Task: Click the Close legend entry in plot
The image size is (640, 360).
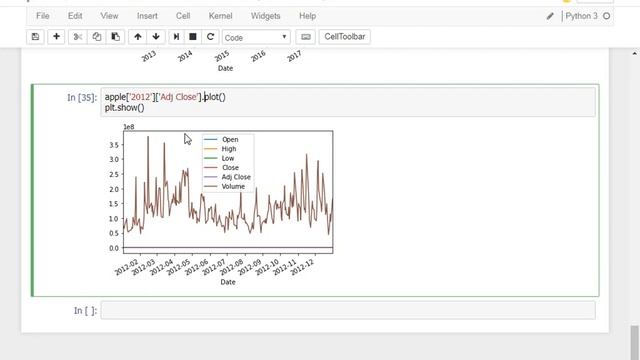Action: tap(230, 168)
